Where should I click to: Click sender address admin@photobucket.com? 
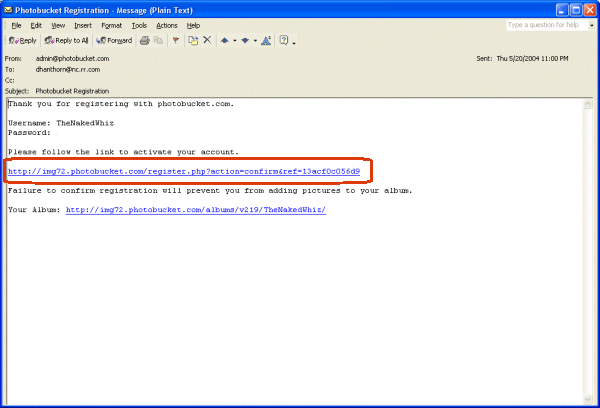pyautogui.click(x=72, y=59)
